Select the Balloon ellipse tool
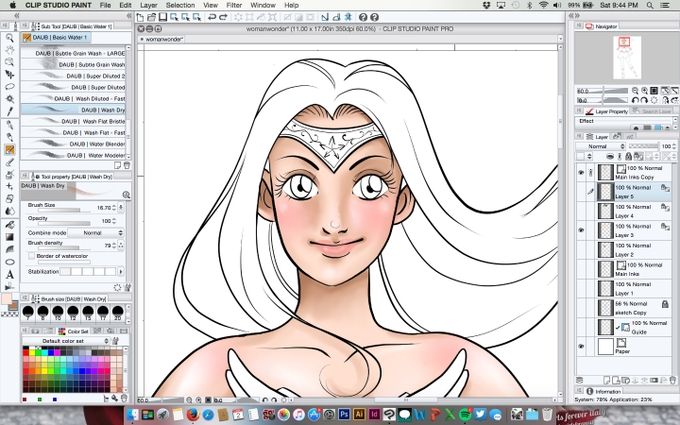The image size is (680, 425). point(9,262)
